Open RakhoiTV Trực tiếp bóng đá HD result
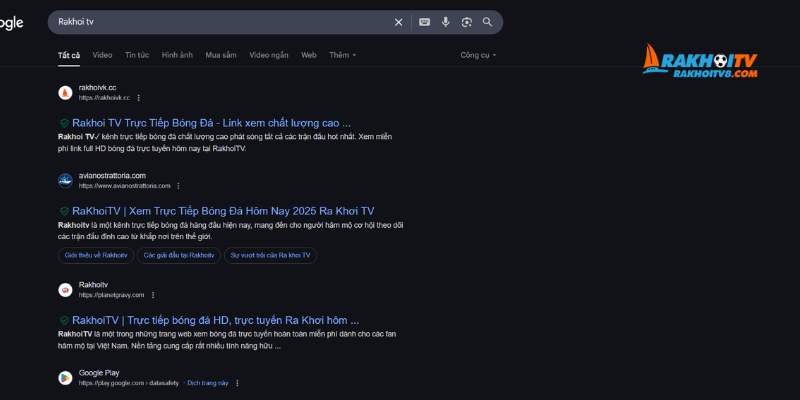 215,320
